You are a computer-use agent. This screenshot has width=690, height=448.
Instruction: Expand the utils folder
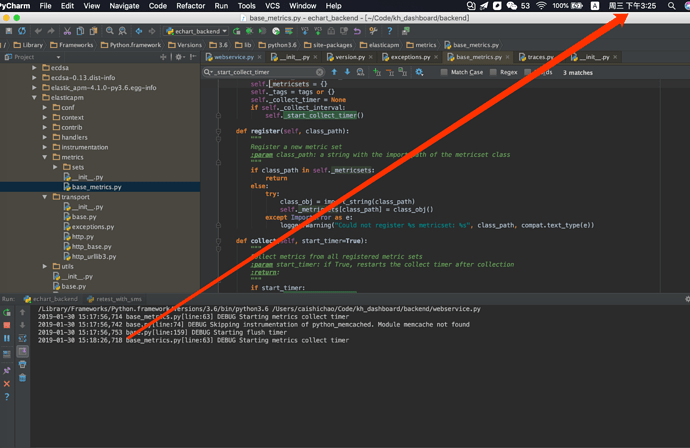click(45, 267)
